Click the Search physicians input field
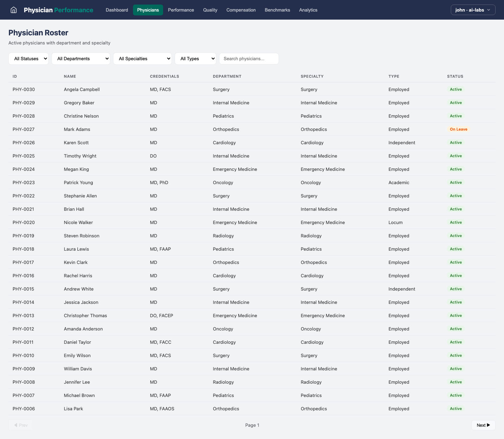The image size is (504, 439). pos(249,59)
